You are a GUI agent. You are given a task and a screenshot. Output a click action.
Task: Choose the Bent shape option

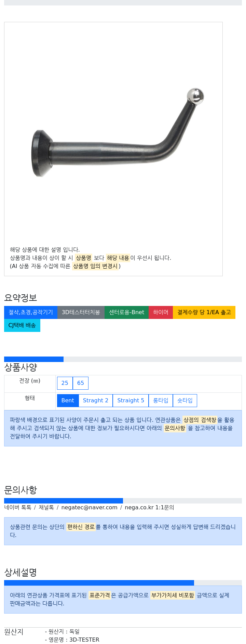68,401
